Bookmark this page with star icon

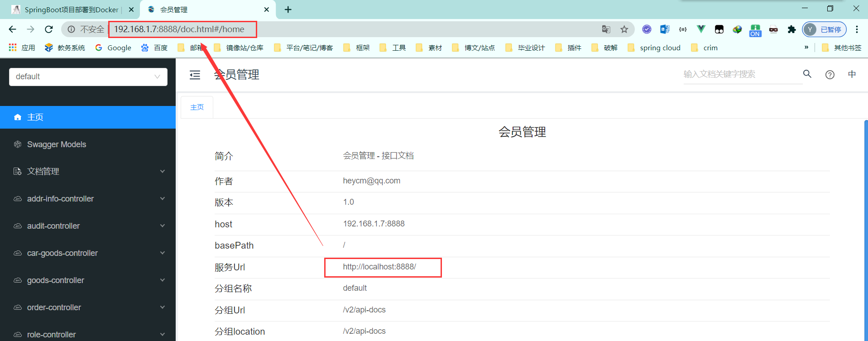(624, 29)
